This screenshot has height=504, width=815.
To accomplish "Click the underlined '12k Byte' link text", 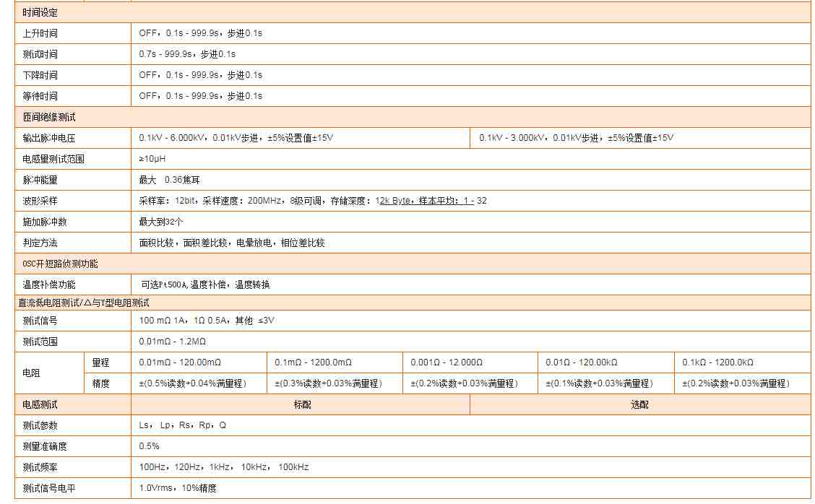I will 393,201.
